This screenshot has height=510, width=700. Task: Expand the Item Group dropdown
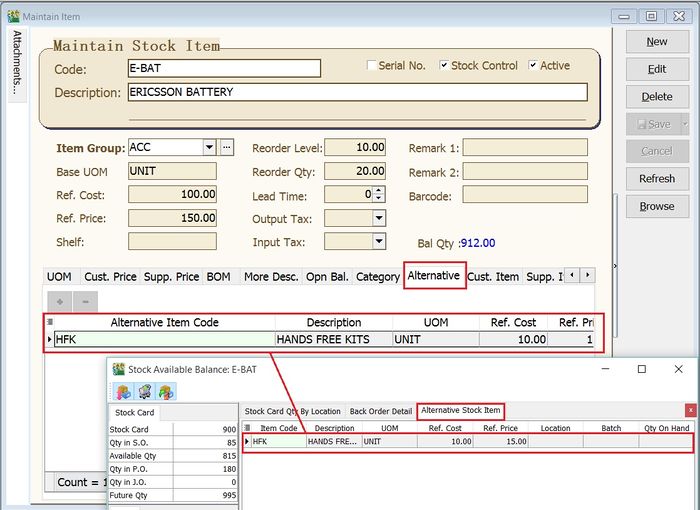tap(209, 147)
